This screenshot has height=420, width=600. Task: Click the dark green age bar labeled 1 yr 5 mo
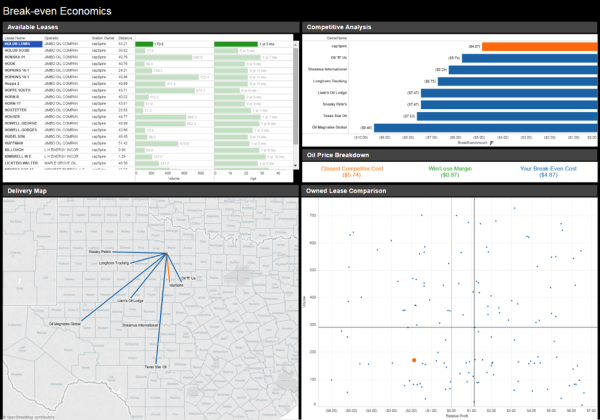click(x=236, y=44)
